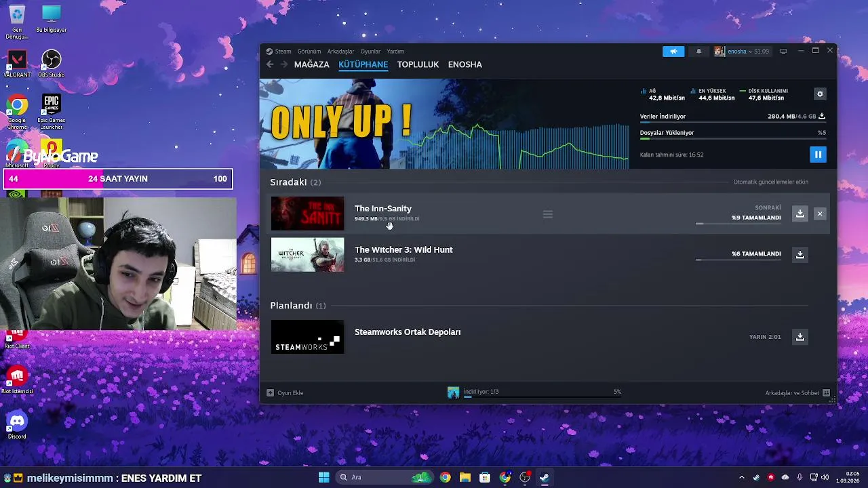
Task: Open Steam notifications bell
Action: click(x=698, y=52)
